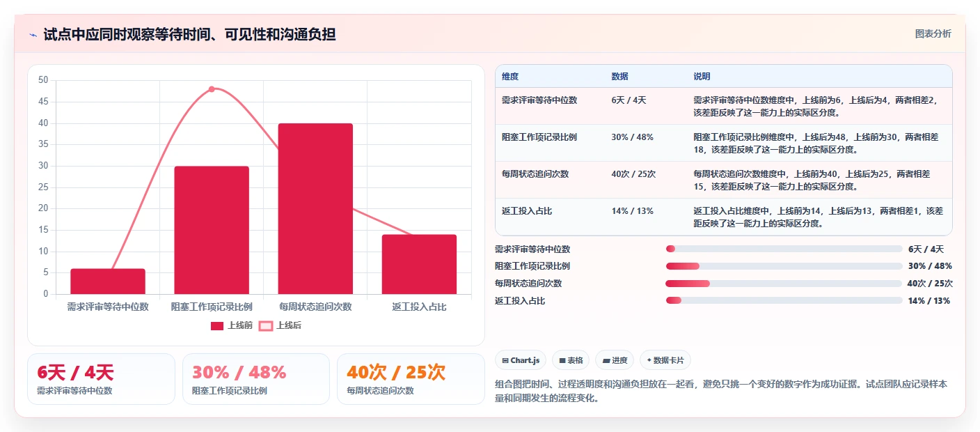
Task: Click x-axis label 阻塞工作项记录比例
Action: 212,307
